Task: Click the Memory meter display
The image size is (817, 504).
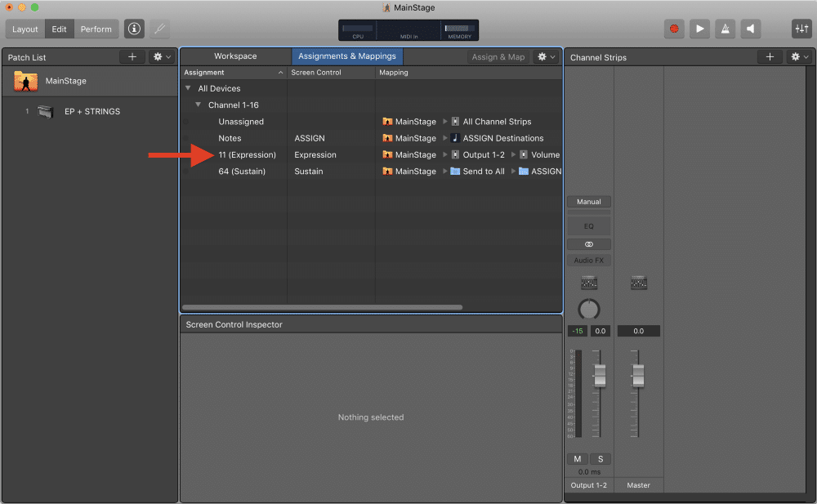Action: 459,30
